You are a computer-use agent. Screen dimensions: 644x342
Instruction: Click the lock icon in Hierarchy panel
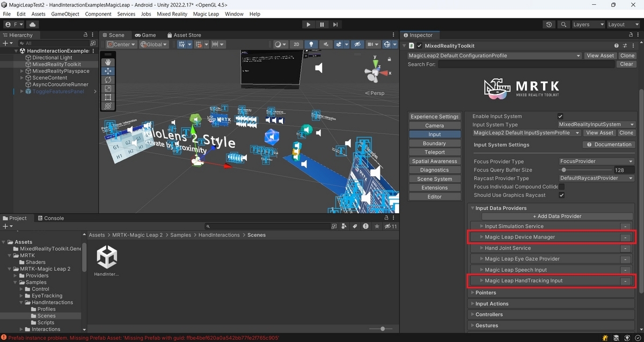[86, 35]
